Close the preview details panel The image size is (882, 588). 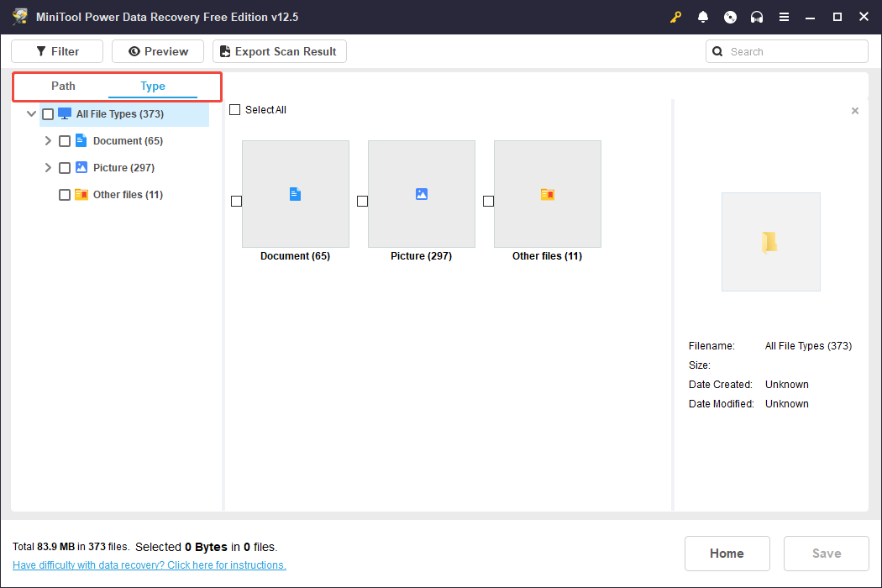[855, 111]
